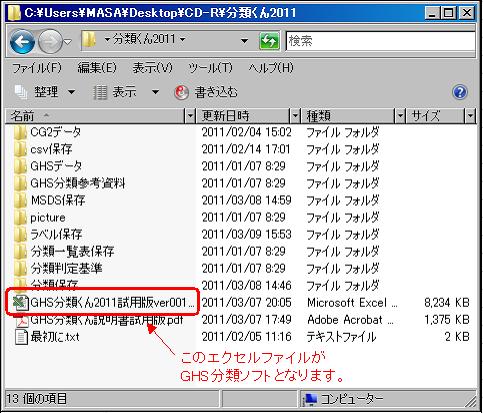Select the MSDS保存 folder
The image size is (483, 413).
pyautogui.click(x=50, y=200)
